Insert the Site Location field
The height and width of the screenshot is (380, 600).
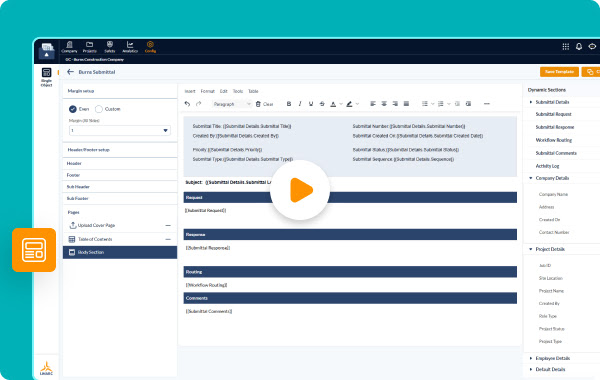[x=551, y=278]
